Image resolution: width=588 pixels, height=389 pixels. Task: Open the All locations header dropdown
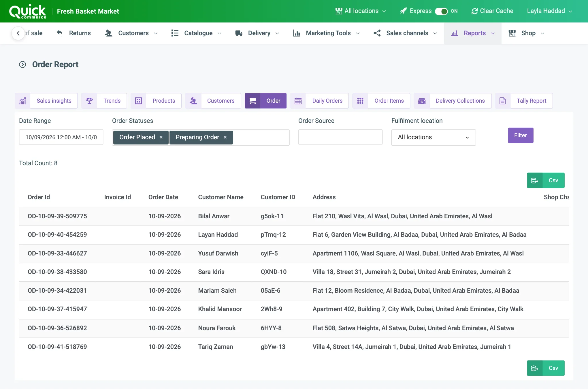(361, 11)
